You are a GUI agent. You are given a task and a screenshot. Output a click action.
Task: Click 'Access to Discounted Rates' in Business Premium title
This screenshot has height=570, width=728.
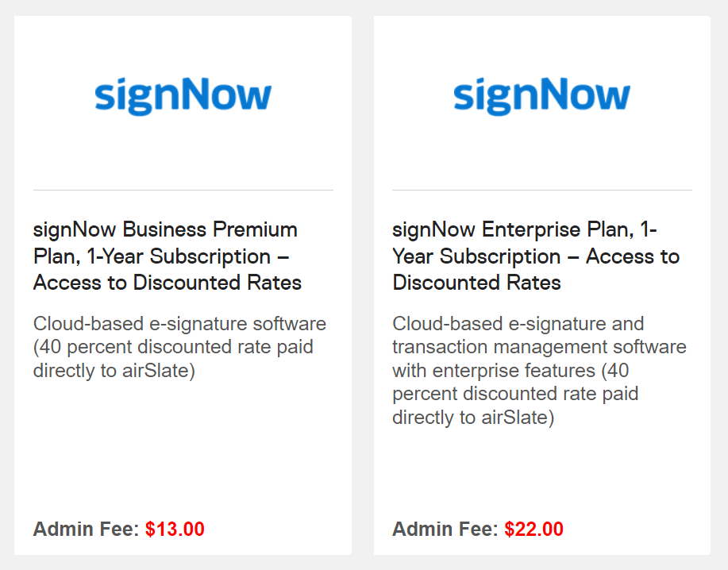click(x=168, y=283)
